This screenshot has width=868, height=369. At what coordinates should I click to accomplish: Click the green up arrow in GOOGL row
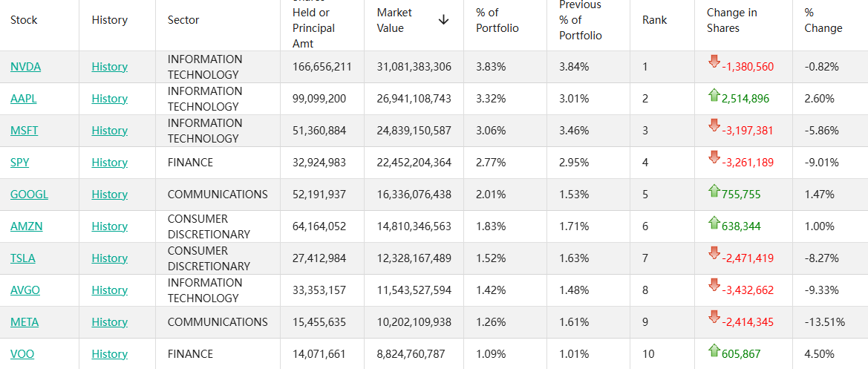point(714,190)
